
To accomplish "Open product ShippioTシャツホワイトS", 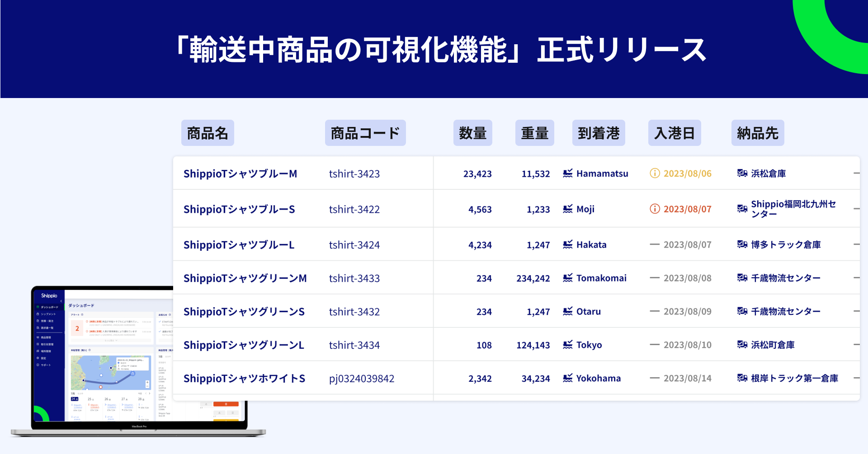I will pyautogui.click(x=245, y=379).
